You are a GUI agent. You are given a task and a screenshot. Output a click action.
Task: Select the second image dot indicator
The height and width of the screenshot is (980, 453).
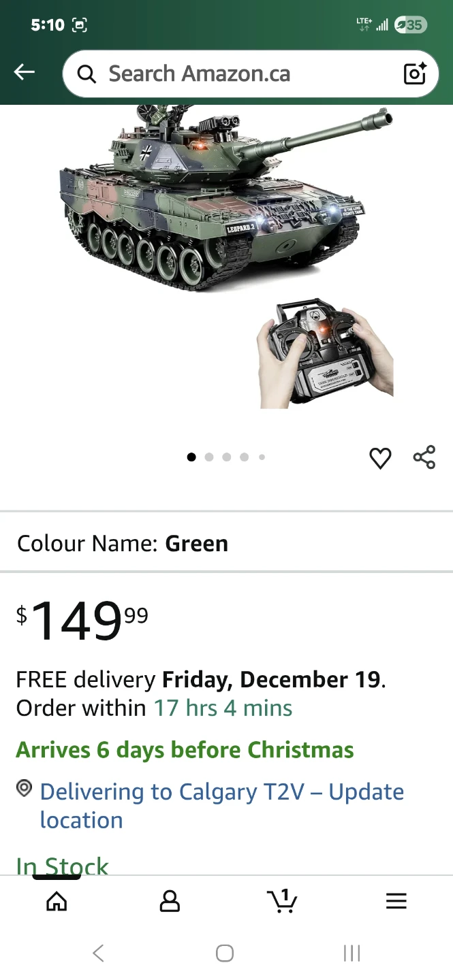(209, 457)
